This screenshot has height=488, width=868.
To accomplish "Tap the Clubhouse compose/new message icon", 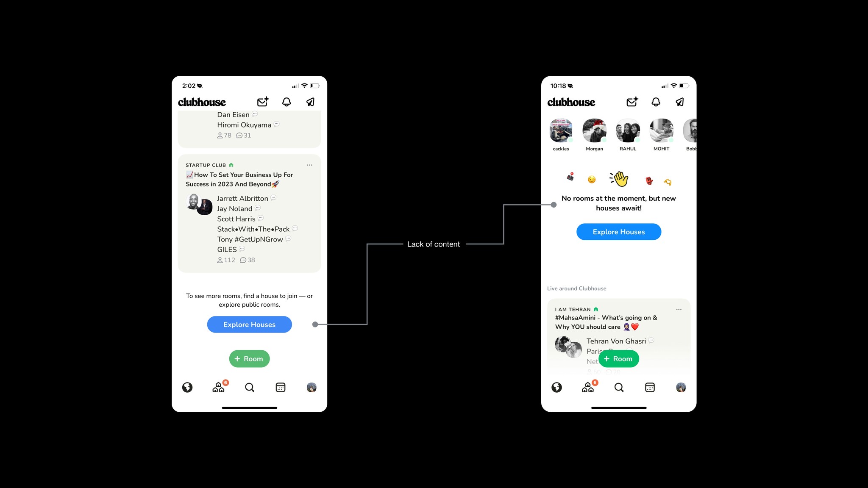I will 264,102.
